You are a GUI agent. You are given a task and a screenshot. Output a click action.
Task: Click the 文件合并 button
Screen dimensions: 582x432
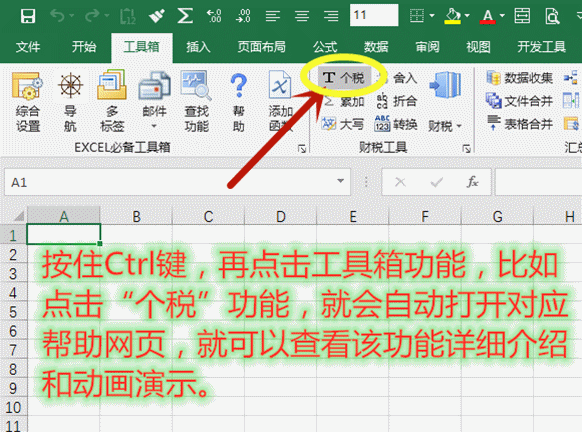[519, 101]
